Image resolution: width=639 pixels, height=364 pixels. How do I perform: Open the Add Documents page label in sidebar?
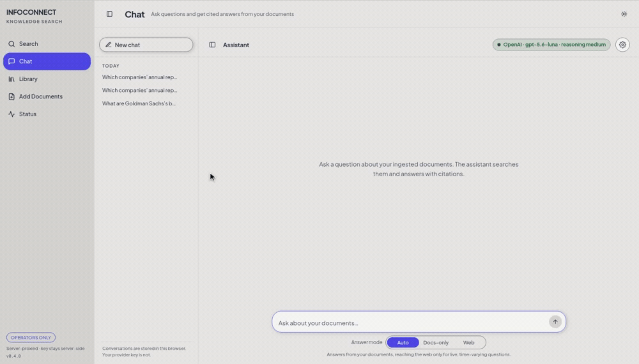coord(41,96)
